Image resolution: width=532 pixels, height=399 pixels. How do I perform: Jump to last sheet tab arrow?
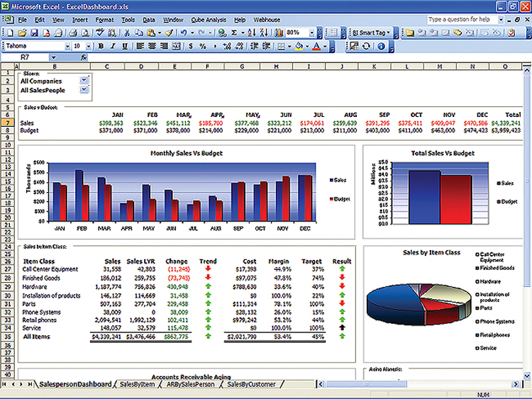(30, 384)
